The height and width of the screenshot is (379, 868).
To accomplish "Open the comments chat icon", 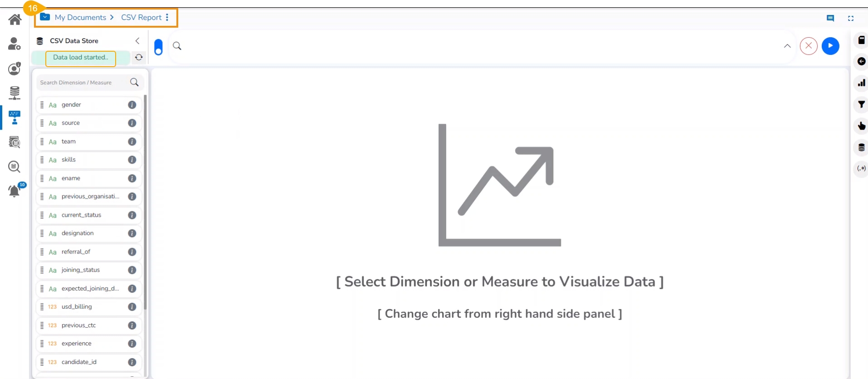I will click(830, 19).
